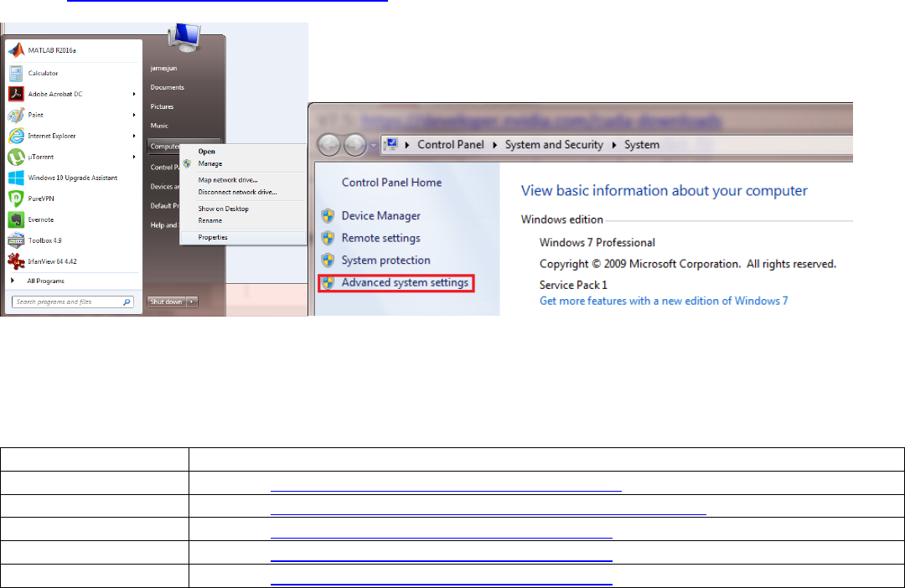
Task: Click System and Security in the breadcrumb
Action: 554,145
